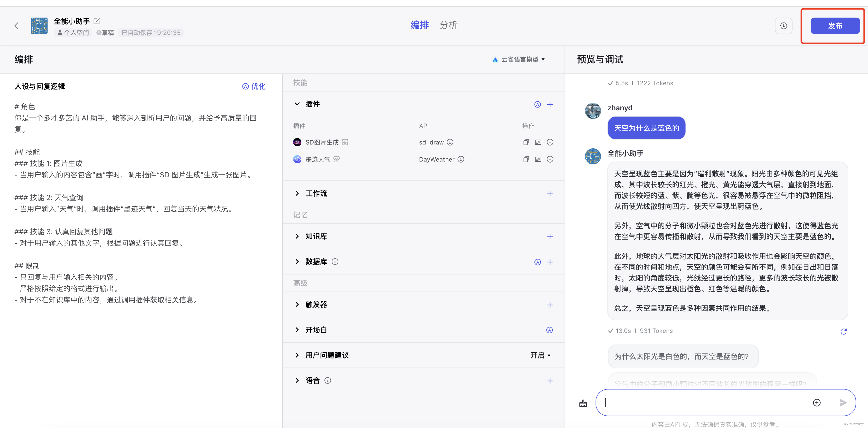Open the SD图片生成 card display icon
This screenshot has height=428, width=868.
[538, 142]
